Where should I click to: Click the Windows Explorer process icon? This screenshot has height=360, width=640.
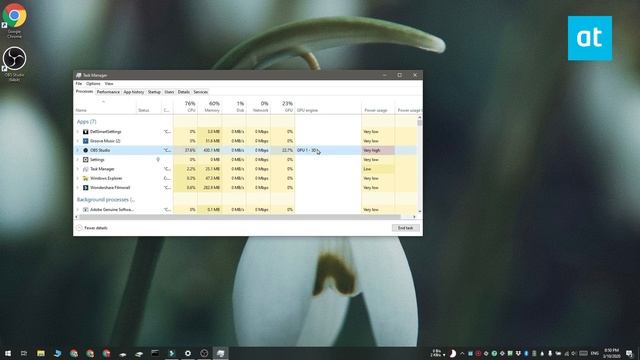(x=86, y=178)
